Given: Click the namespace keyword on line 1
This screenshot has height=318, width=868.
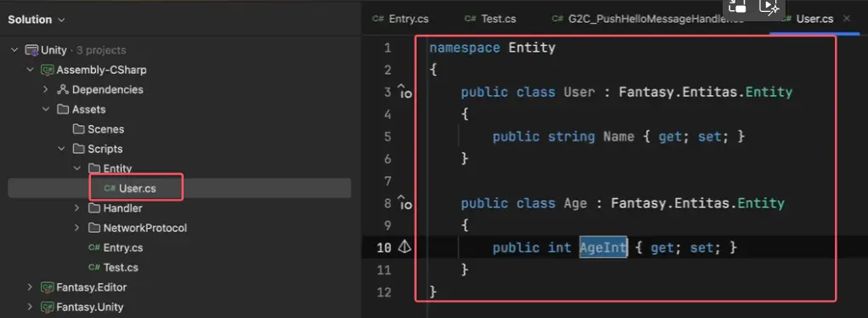Looking at the screenshot, I should (465, 48).
